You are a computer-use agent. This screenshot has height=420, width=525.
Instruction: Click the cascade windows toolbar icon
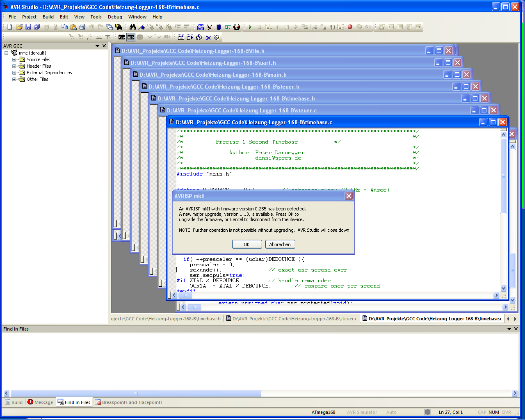coord(110,27)
